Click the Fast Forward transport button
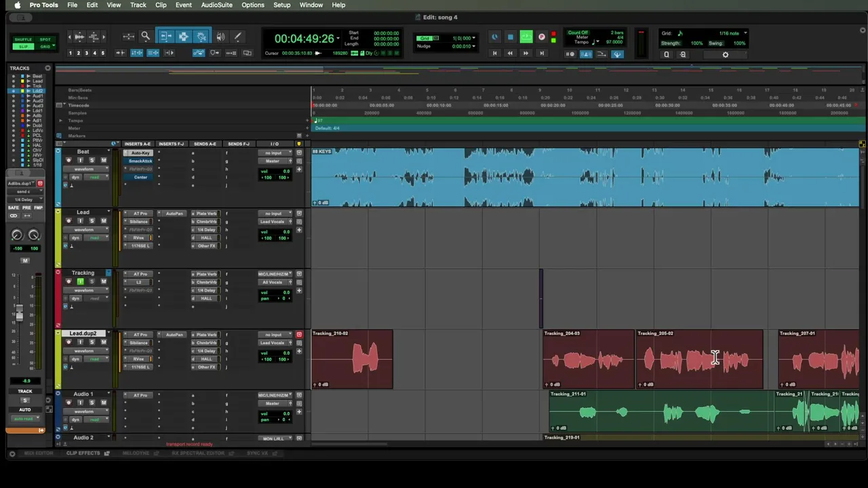868x488 pixels. coord(526,53)
